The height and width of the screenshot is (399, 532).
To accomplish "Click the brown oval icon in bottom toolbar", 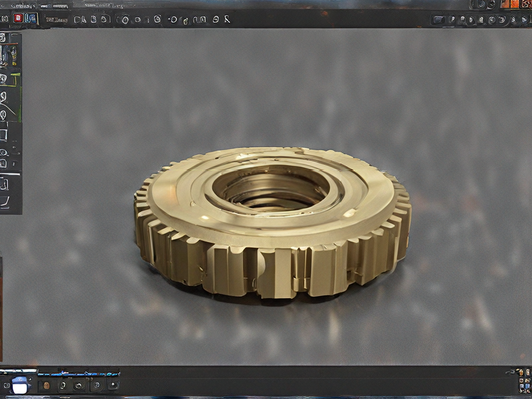I will (x=47, y=386).
